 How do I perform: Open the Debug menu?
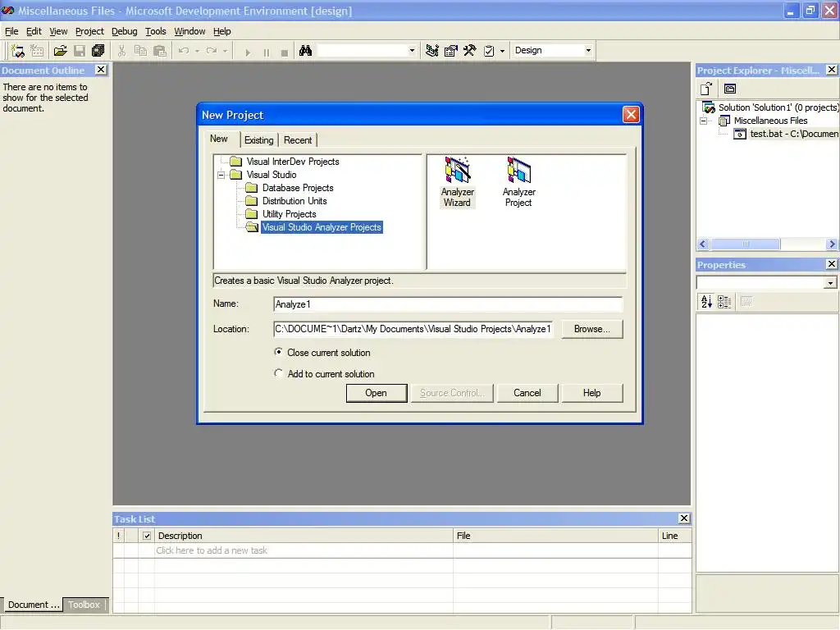click(x=125, y=32)
